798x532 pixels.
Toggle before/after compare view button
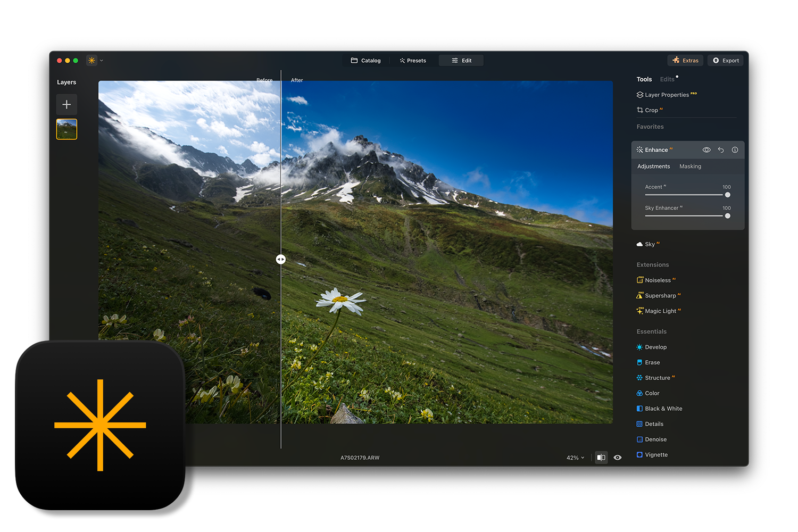pyautogui.click(x=601, y=458)
